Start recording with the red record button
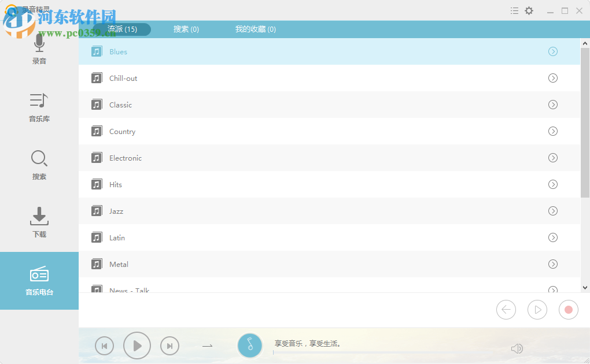The image size is (590, 364). point(568,310)
